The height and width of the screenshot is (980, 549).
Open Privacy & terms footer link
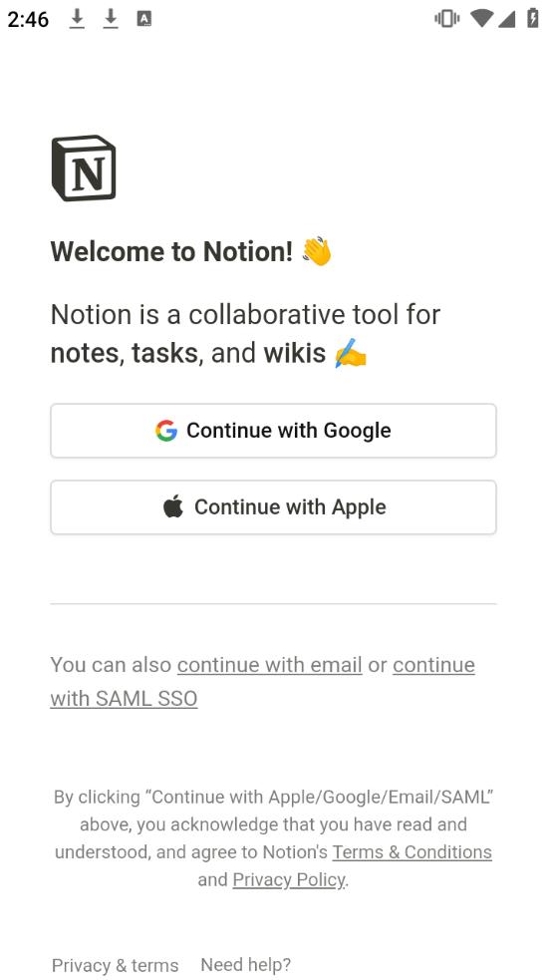point(115,965)
